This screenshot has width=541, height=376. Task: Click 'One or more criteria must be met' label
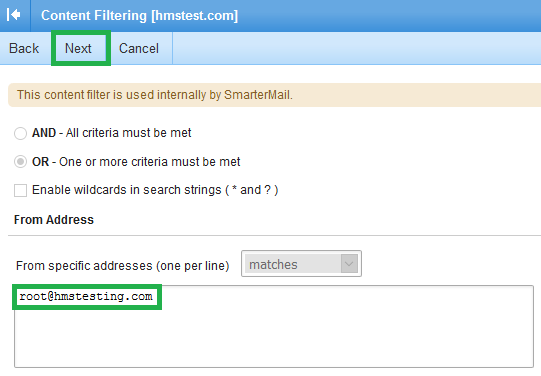click(150, 162)
